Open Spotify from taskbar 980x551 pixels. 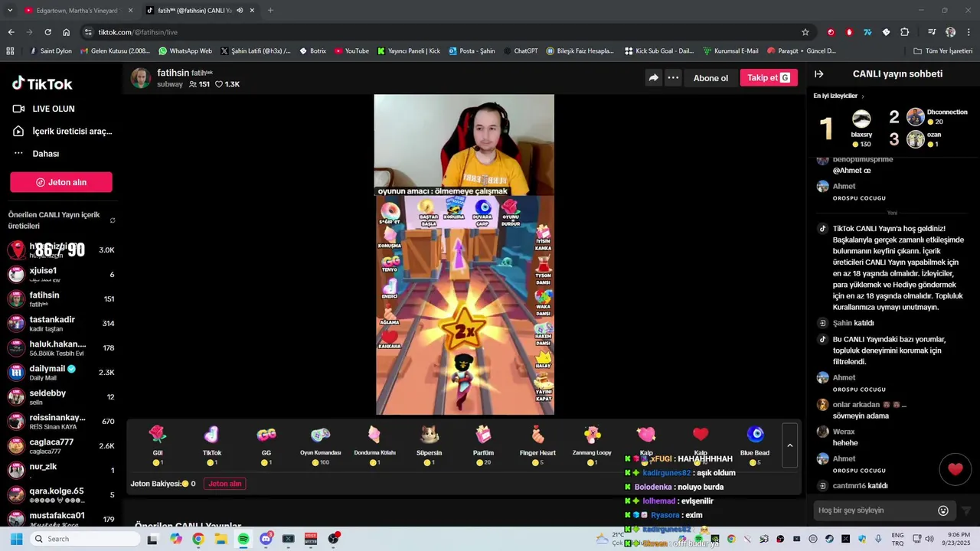[243, 539]
